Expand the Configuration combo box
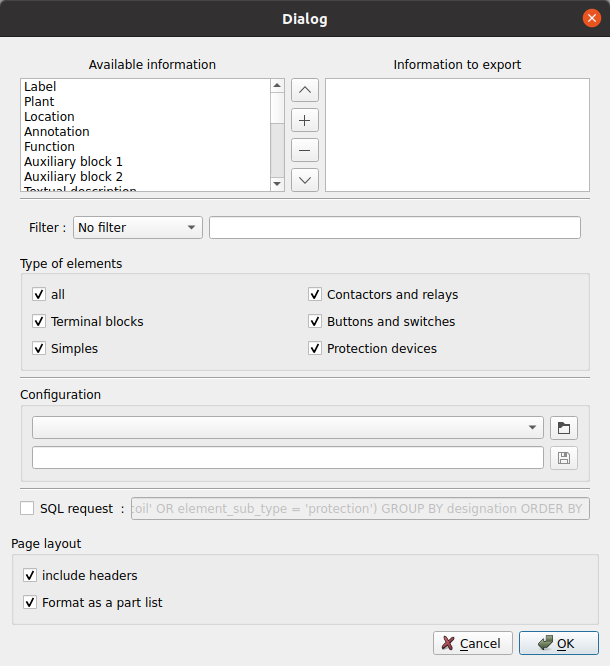This screenshot has height=666, width=610. pyautogui.click(x=288, y=428)
